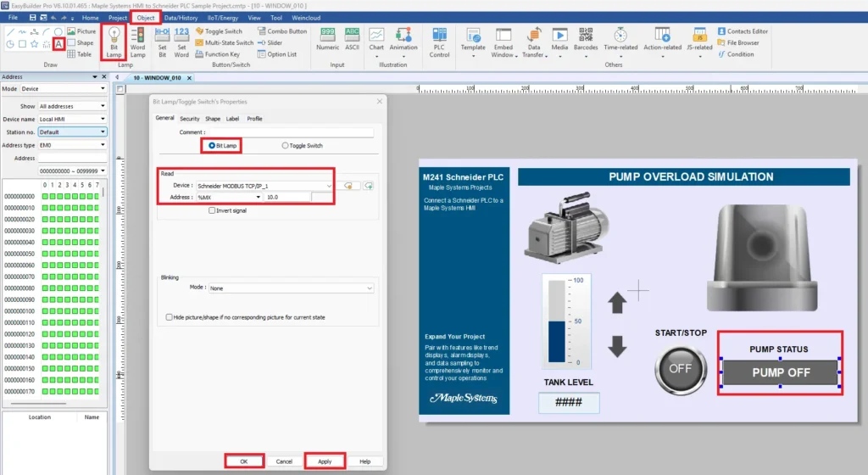868x475 pixels.
Task: Open the %MX address type dropdown
Action: pos(229,197)
